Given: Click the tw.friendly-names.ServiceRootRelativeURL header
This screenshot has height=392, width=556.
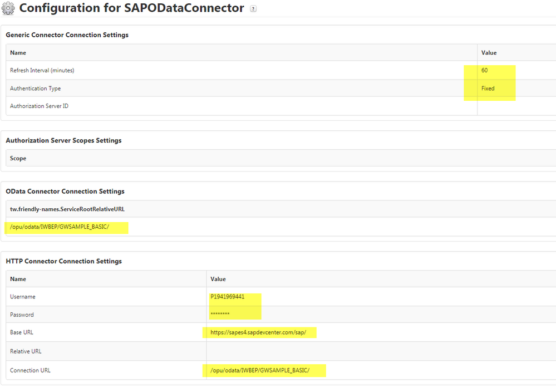Looking at the screenshot, I should tap(67, 209).
